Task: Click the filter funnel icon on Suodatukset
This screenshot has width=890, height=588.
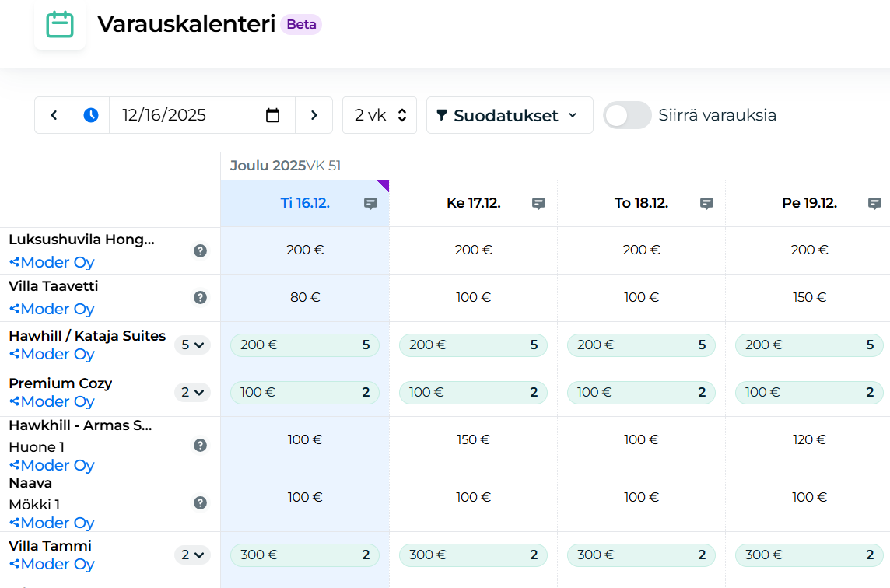Action: 443,114
